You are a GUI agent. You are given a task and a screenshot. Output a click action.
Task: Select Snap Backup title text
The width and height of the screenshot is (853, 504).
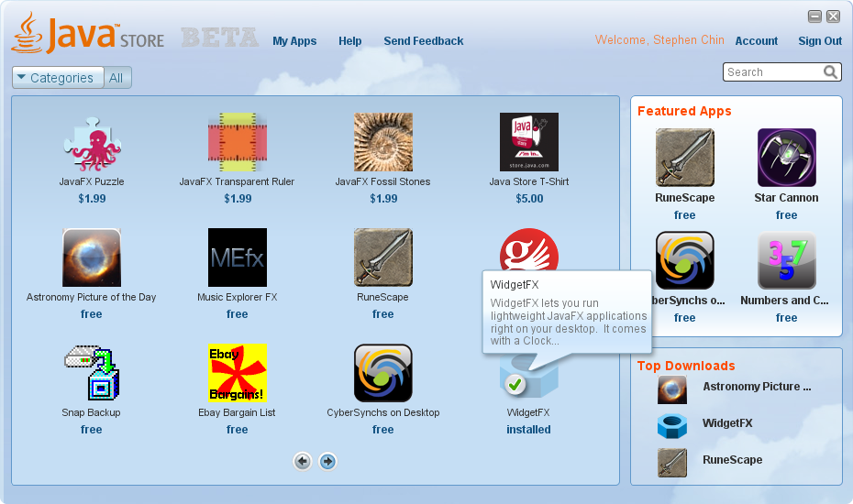[x=92, y=412]
